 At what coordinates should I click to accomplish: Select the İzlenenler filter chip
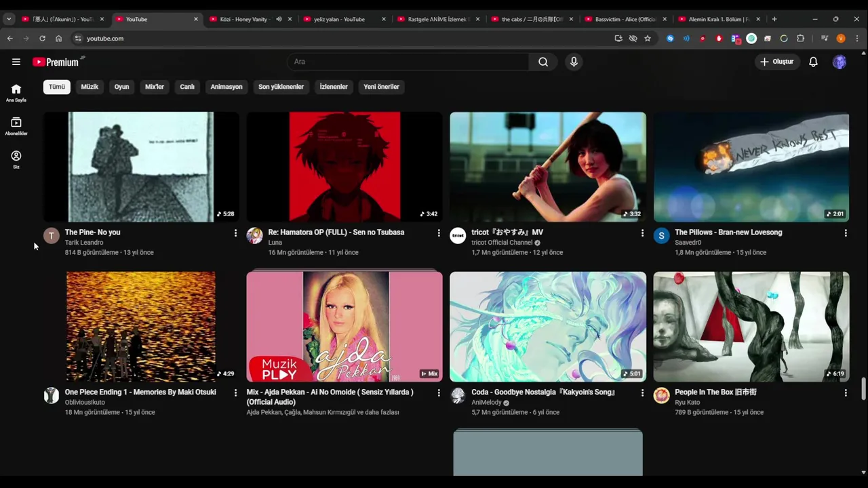point(334,87)
